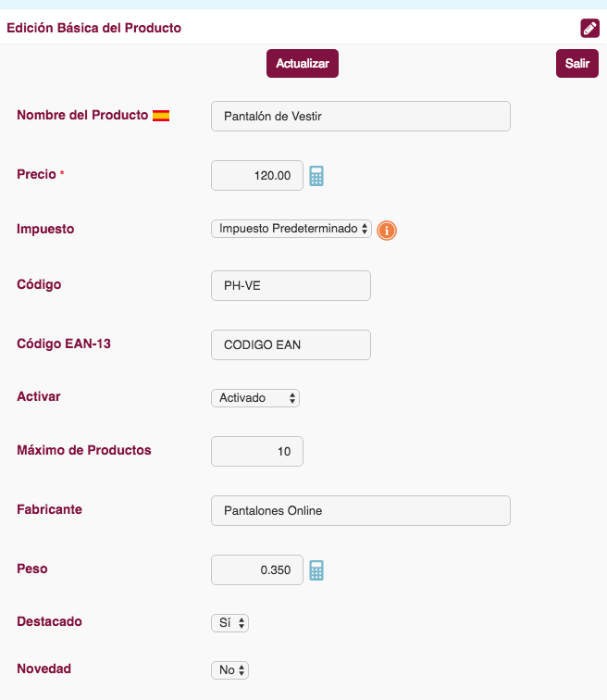Select the Código field containing PH-VE
This screenshot has width=607, height=700.
pos(291,286)
